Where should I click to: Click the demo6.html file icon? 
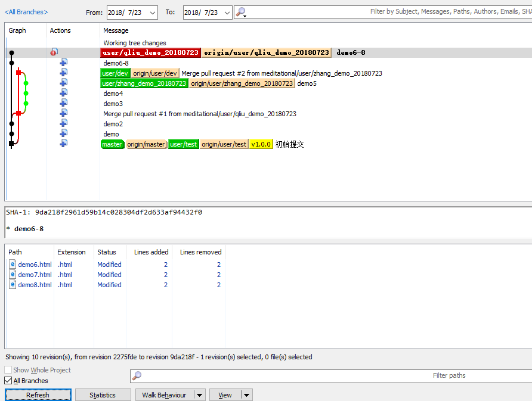pyautogui.click(x=13, y=265)
